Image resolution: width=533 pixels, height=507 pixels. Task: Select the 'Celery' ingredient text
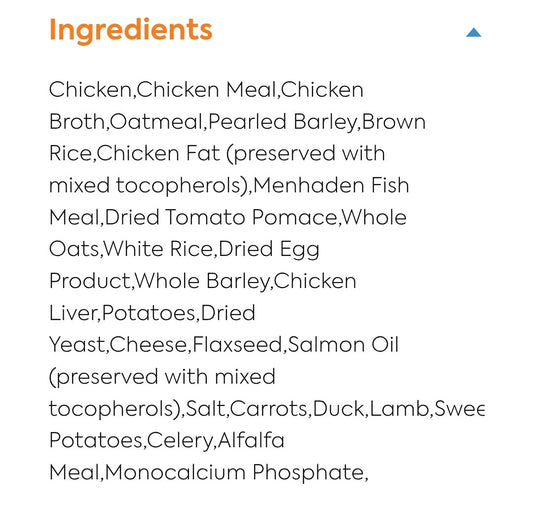pyautogui.click(x=180, y=441)
